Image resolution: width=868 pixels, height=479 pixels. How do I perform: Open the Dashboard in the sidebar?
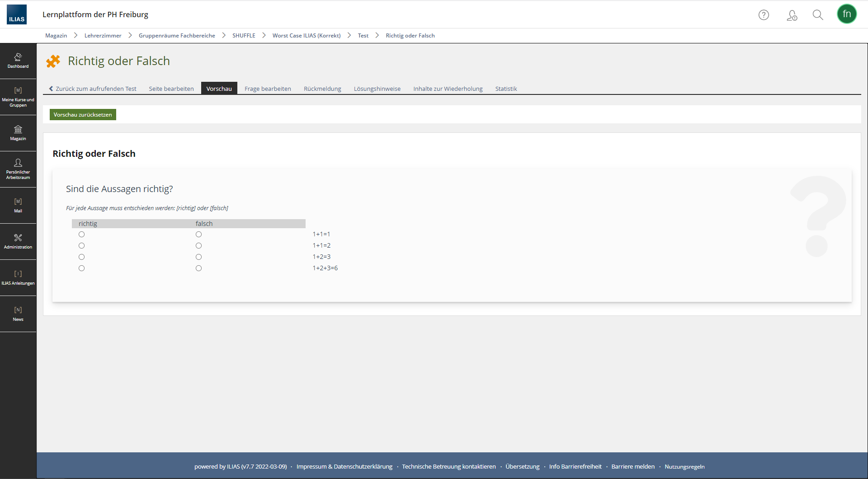pyautogui.click(x=18, y=61)
